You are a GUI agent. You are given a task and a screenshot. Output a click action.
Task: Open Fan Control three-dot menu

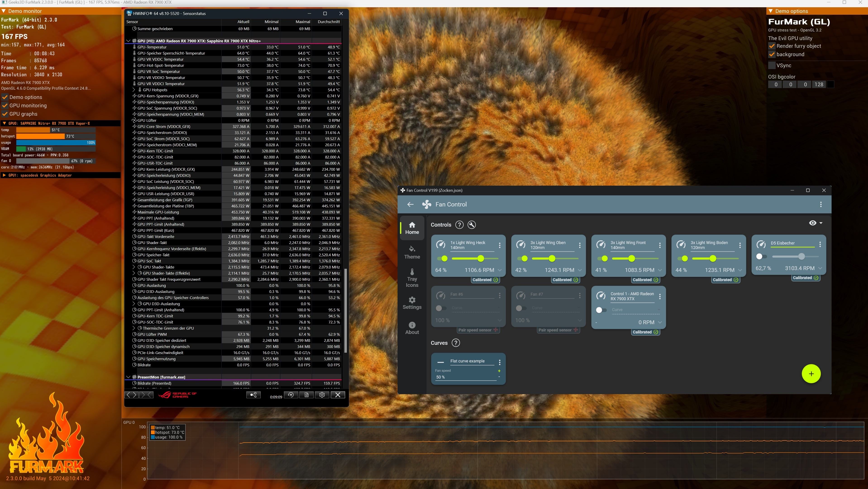[821, 204]
